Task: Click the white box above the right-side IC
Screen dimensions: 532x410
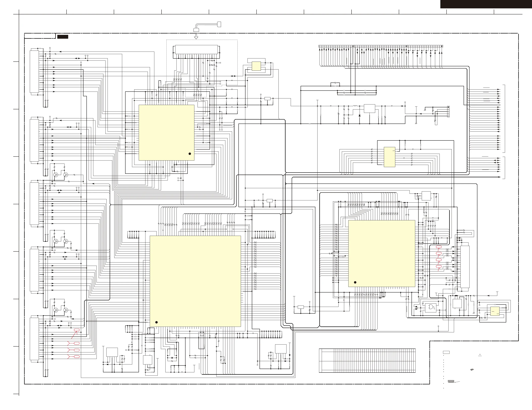Action: [x=426, y=196]
